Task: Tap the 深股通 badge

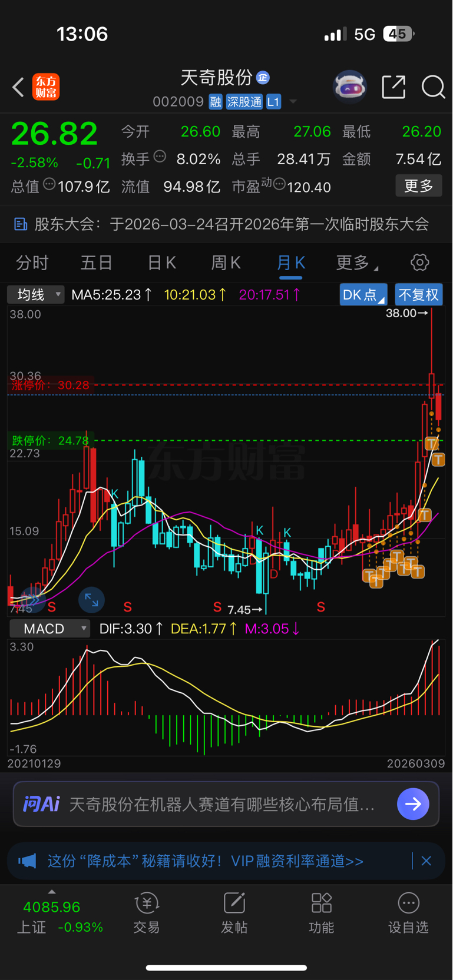Action: [x=244, y=102]
